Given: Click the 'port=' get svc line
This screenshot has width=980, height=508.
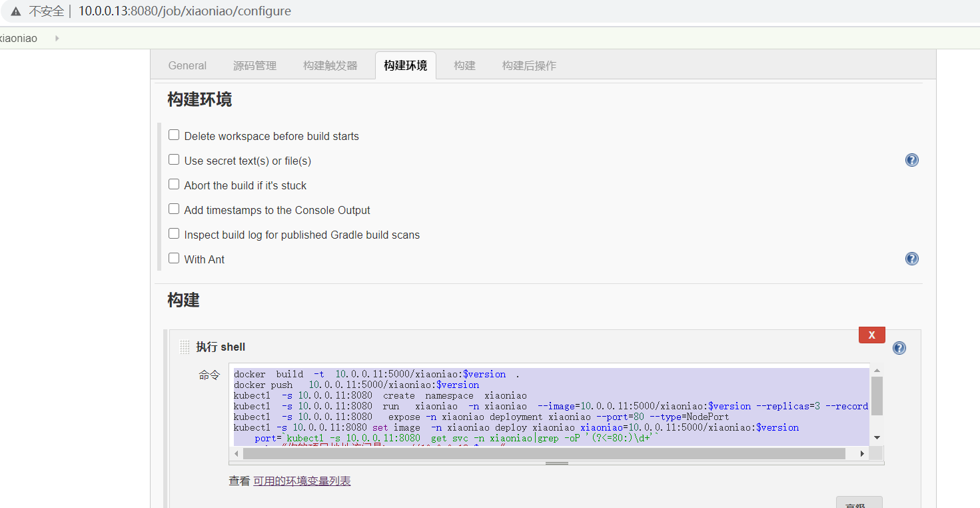Looking at the screenshot, I should click(456, 438).
